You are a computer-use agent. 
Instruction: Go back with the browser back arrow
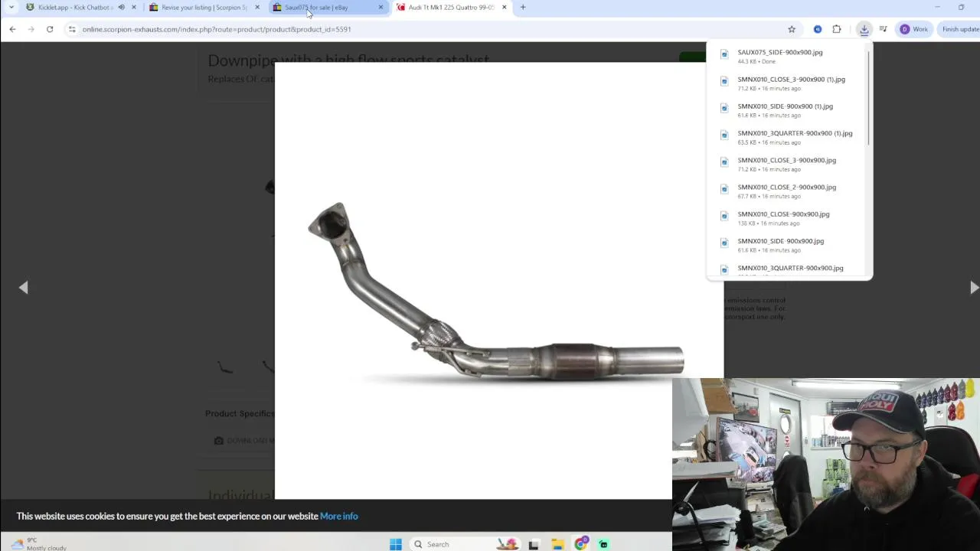point(12,29)
